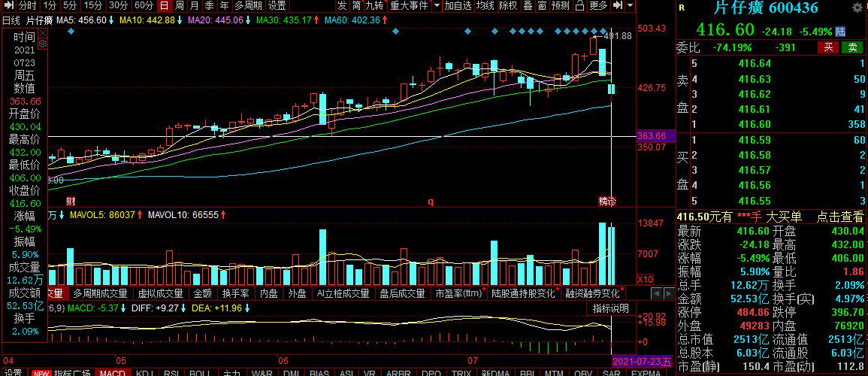Switch volume pane to 金额
This screenshot has width=868, height=376.
202,293
